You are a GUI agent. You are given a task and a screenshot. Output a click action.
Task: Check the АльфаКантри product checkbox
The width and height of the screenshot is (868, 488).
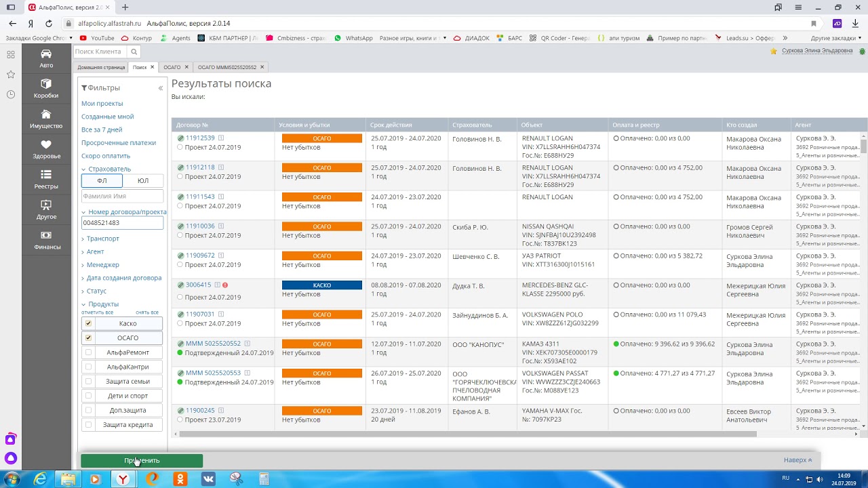(88, 367)
